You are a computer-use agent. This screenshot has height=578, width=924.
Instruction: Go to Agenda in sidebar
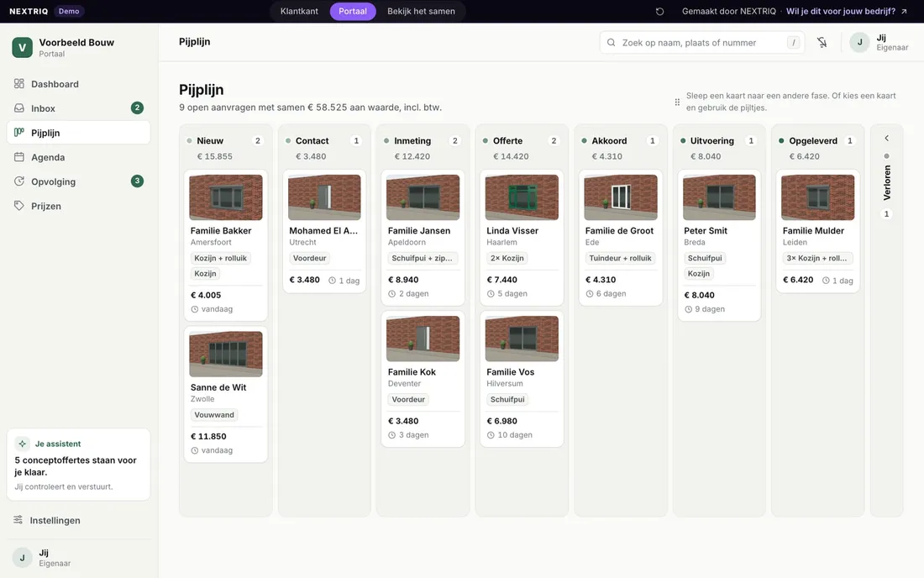tap(78, 157)
